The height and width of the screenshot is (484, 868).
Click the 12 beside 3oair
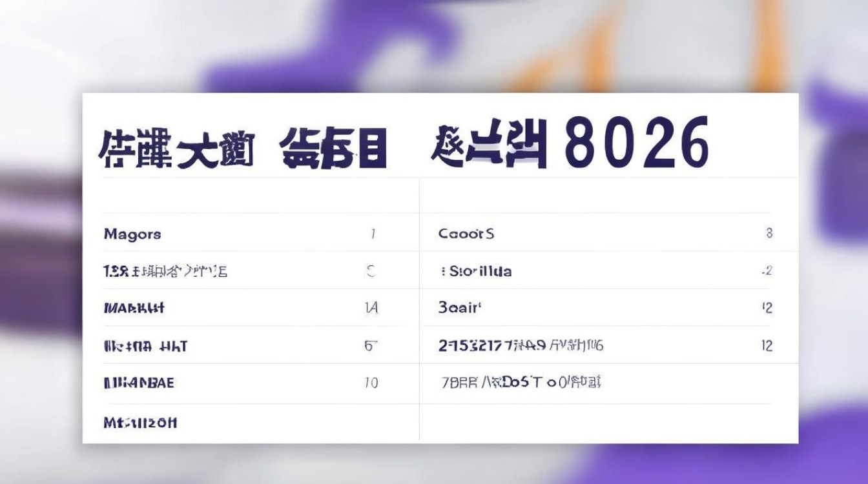[768, 308]
